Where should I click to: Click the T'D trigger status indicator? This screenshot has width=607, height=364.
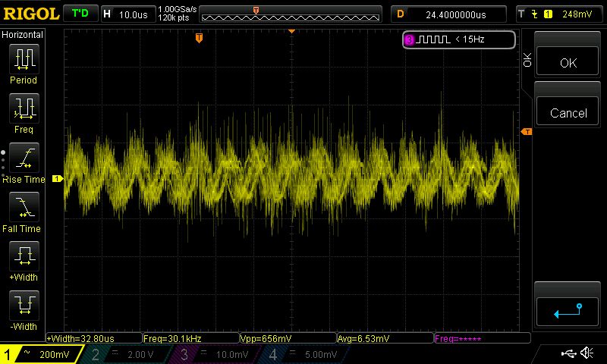tap(80, 14)
